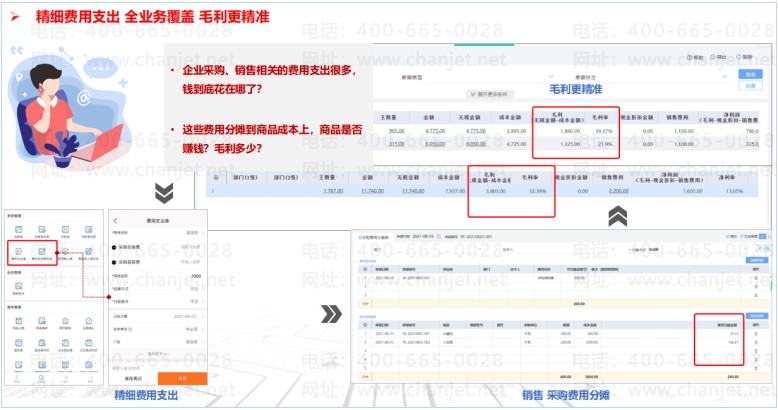This screenshot has width=778, height=410.
Task: Click the 39.37% gross margin cell
Action: coord(604,131)
